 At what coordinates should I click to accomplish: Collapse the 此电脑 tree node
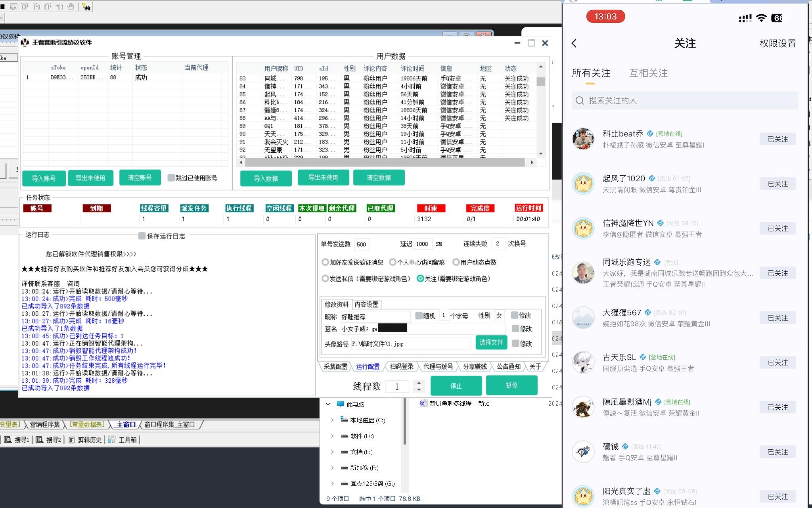328,404
